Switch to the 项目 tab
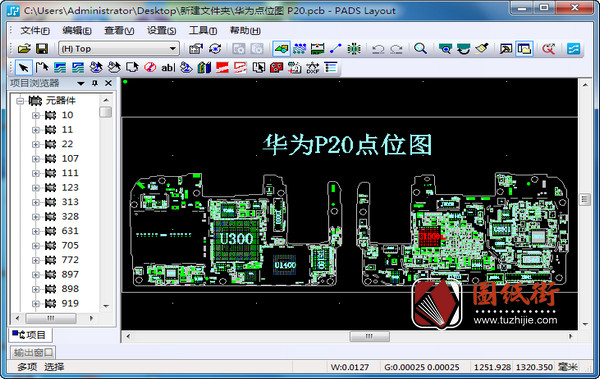Image resolution: width=600 pixels, height=379 pixels. [30, 335]
